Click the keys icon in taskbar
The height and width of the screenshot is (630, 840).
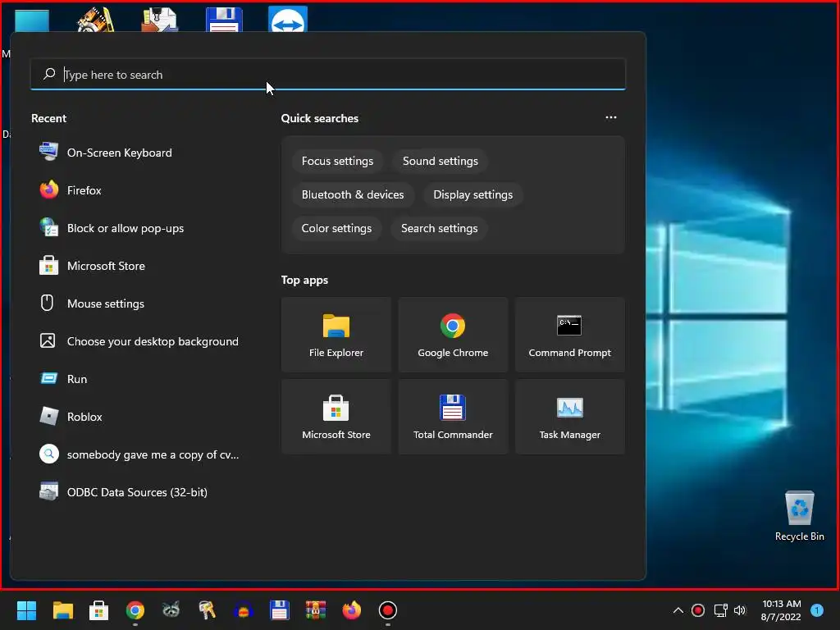pyautogui.click(x=208, y=610)
